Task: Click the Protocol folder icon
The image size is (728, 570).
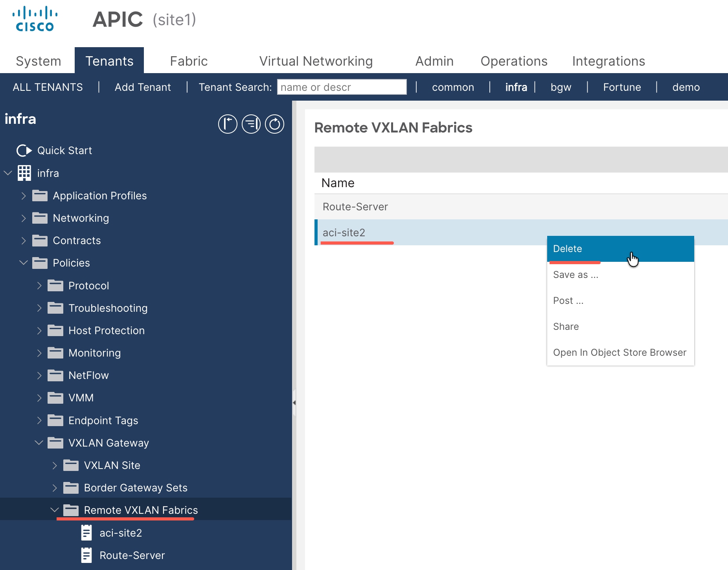Action: (55, 285)
